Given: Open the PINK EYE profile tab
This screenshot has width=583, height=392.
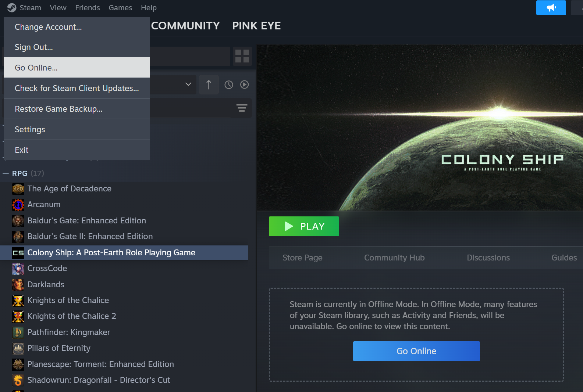Looking at the screenshot, I should 256,26.
